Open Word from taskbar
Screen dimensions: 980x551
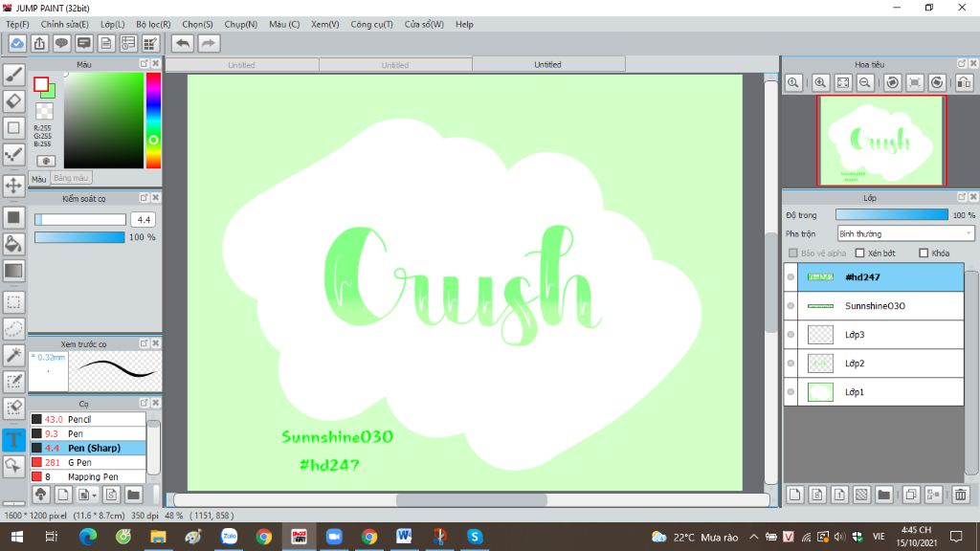(x=404, y=537)
